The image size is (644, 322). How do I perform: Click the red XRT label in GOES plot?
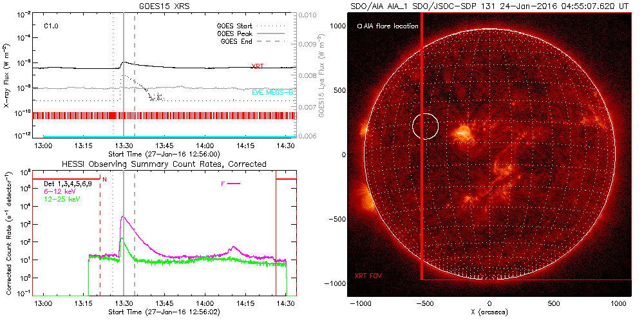(258, 66)
